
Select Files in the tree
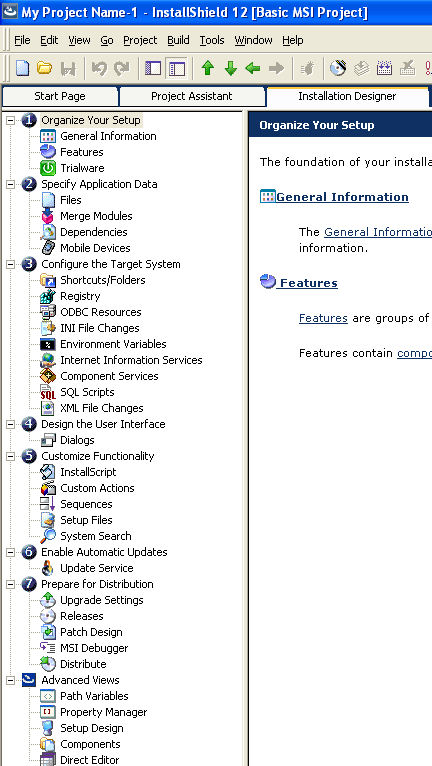[71, 200]
